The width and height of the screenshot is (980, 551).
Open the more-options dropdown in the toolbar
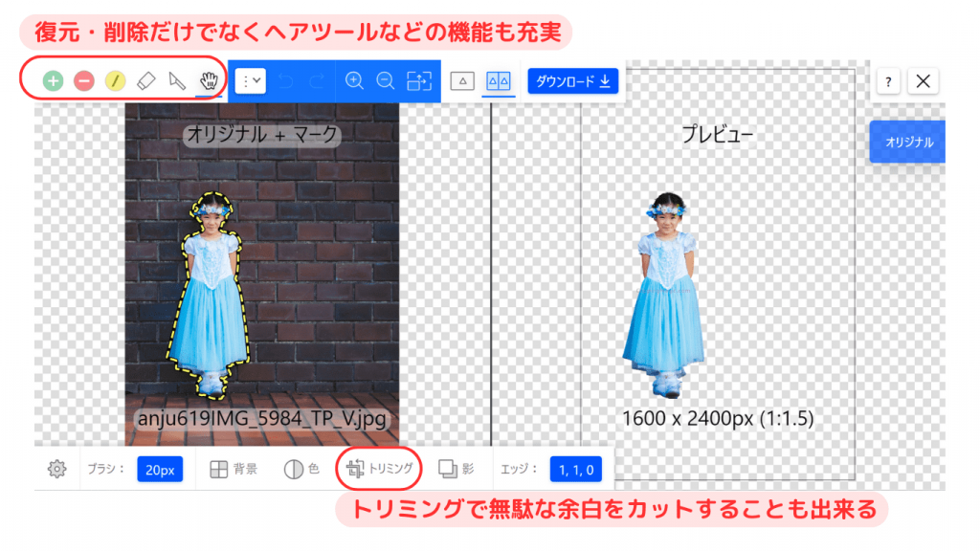pos(251,80)
